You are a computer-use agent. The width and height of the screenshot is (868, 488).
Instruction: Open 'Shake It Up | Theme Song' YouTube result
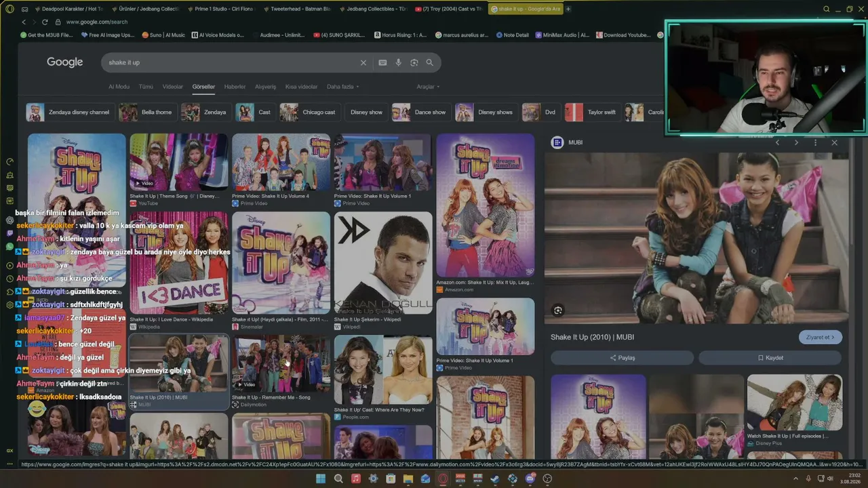179,163
